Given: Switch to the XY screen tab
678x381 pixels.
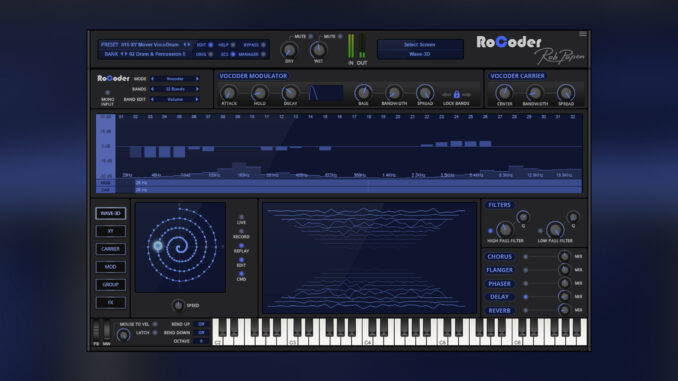Looking at the screenshot, I should click(x=111, y=231).
